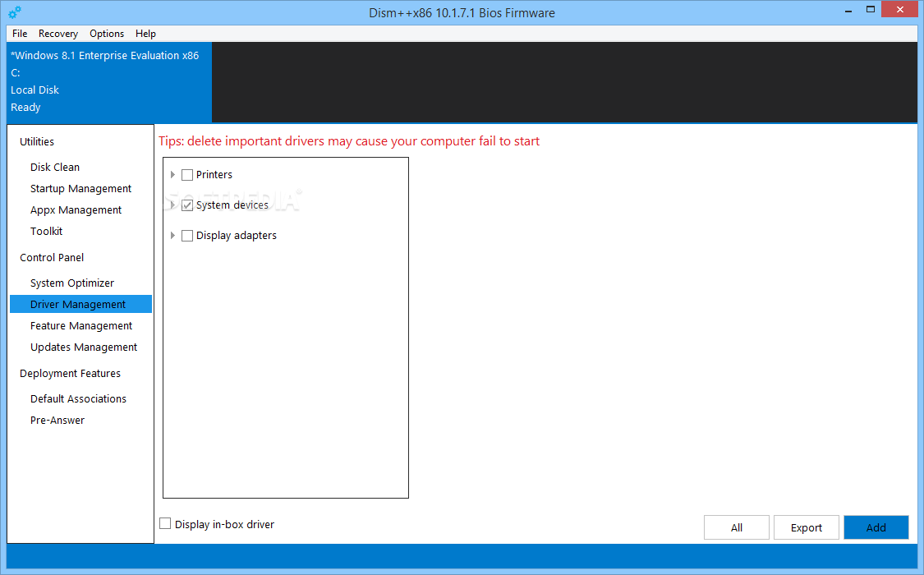Image resolution: width=924 pixels, height=575 pixels.
Task: Maximize the Dism++ window
Action: [x=871, y=10]
